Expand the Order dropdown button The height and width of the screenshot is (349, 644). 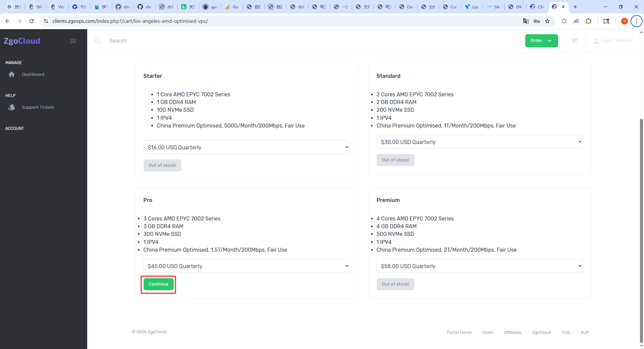point(542,41)
